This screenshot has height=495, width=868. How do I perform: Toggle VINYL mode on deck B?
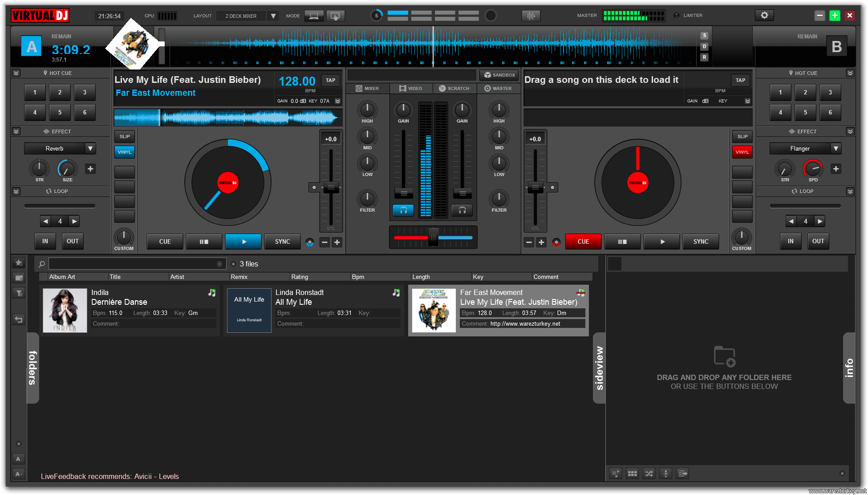tap(742, 152)
